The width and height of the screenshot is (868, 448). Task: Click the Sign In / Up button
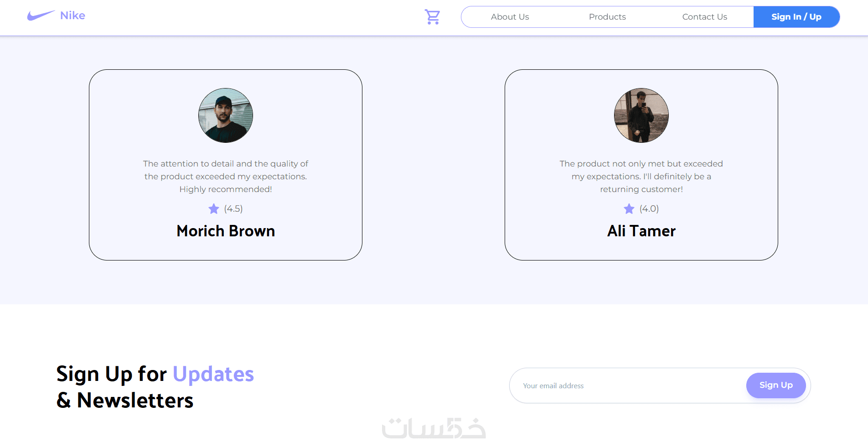tap(796, 17)
